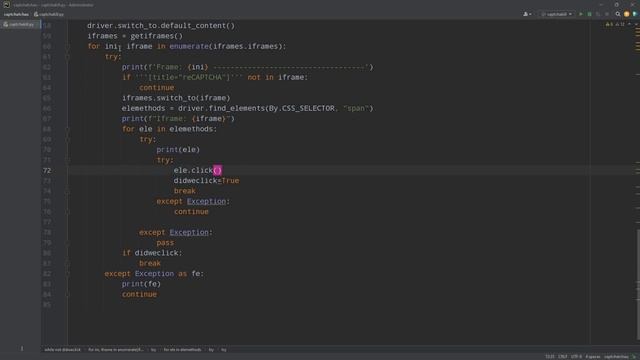
Task: Open Search Everywhere magnifier icon
Action: pyautogui.click(x=618, y=14)
